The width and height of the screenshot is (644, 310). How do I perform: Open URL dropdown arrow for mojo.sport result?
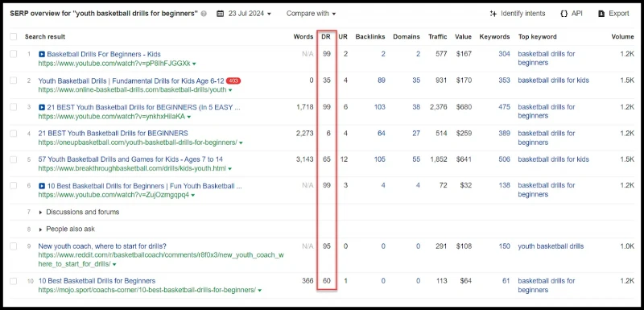pos(259,291)
